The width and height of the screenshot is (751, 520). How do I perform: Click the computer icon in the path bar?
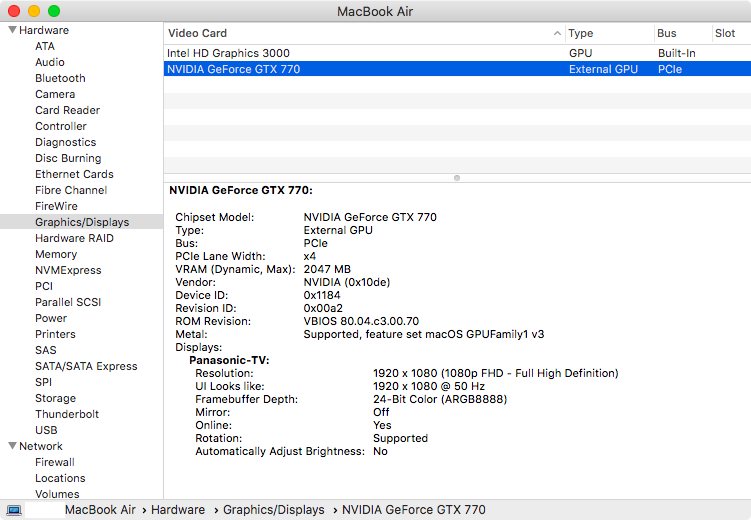tap(14, 510)
